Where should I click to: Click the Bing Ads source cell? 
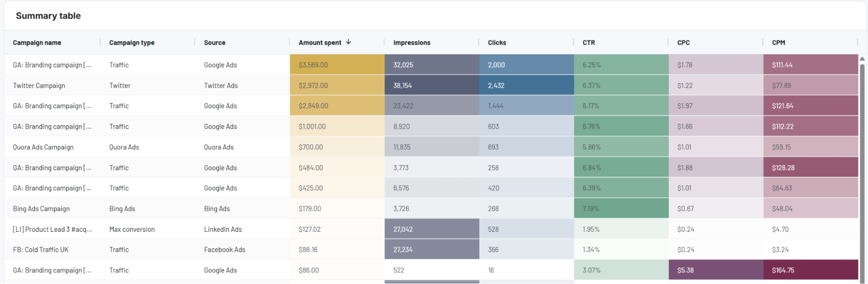tap(243, 209)
